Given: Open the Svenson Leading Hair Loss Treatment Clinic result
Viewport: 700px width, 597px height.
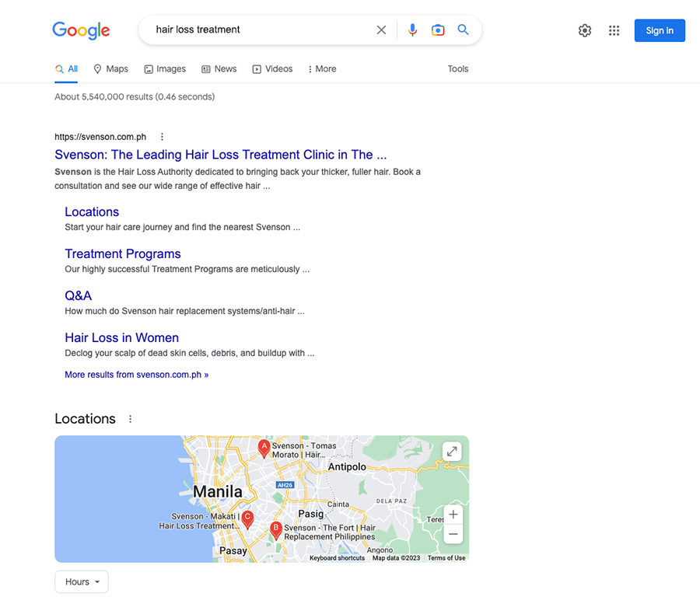Looking at the screenshot, I should pyautogui.click(x=221, y=155).
